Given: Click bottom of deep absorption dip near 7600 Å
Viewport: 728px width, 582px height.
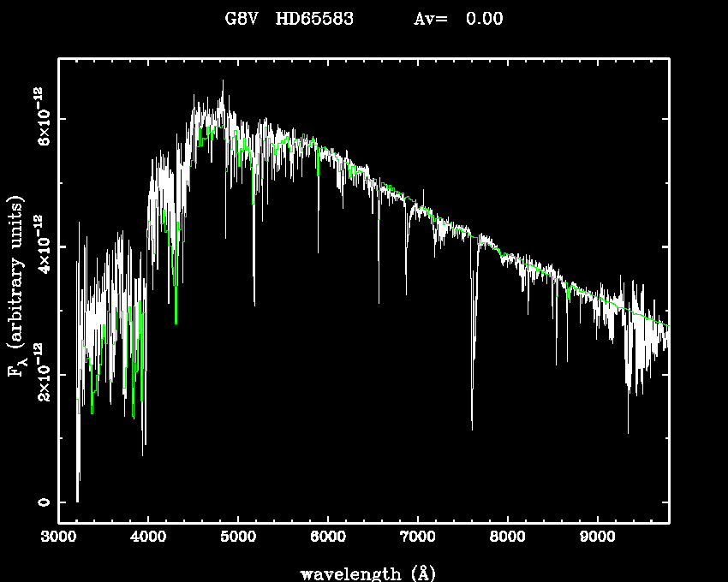Looking at the screenshot, I should pyautogui.click(x=472, y=428).
